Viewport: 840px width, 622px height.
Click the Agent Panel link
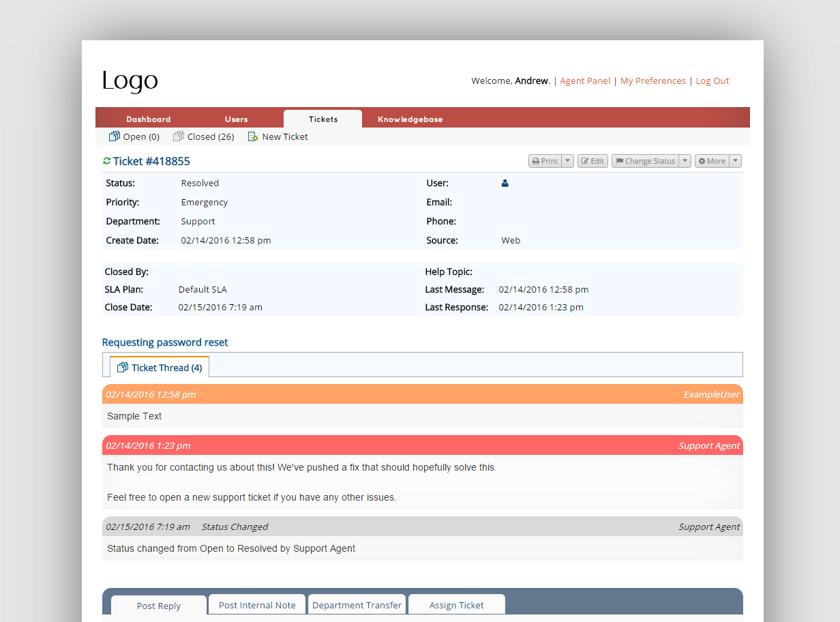[585, 80]
